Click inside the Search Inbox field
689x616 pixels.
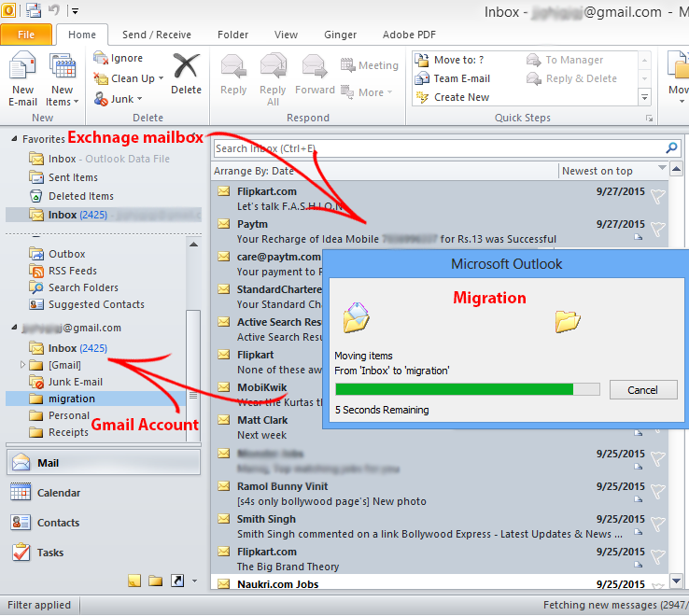tap(440, 148)
